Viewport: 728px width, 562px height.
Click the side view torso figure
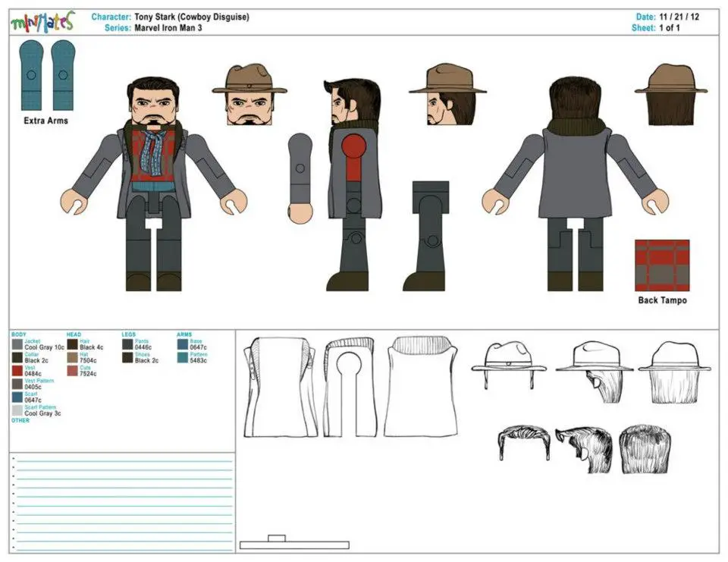coord(352,185)
